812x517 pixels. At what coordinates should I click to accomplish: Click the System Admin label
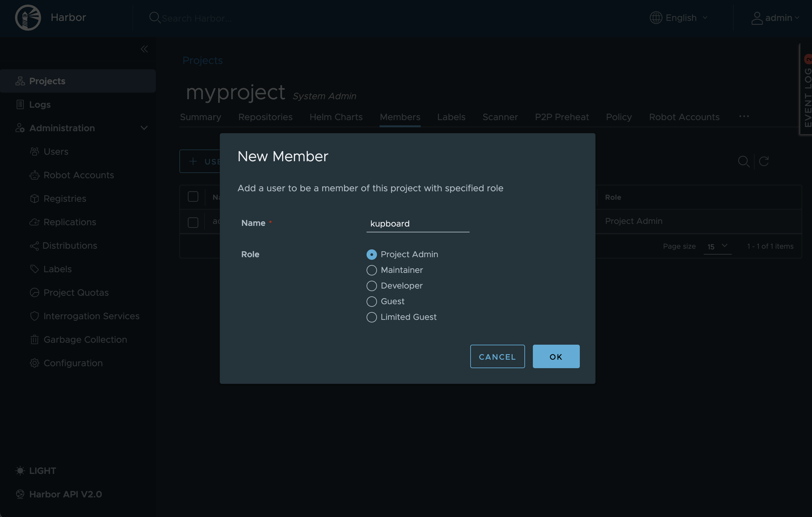[x=324, y=96]
